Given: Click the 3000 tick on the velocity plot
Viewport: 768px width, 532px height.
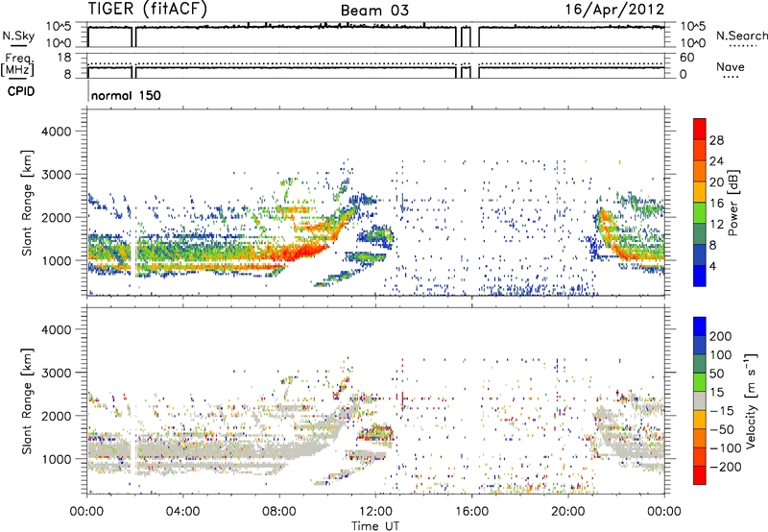Looking at the screenshot, I should coord(57,373).
